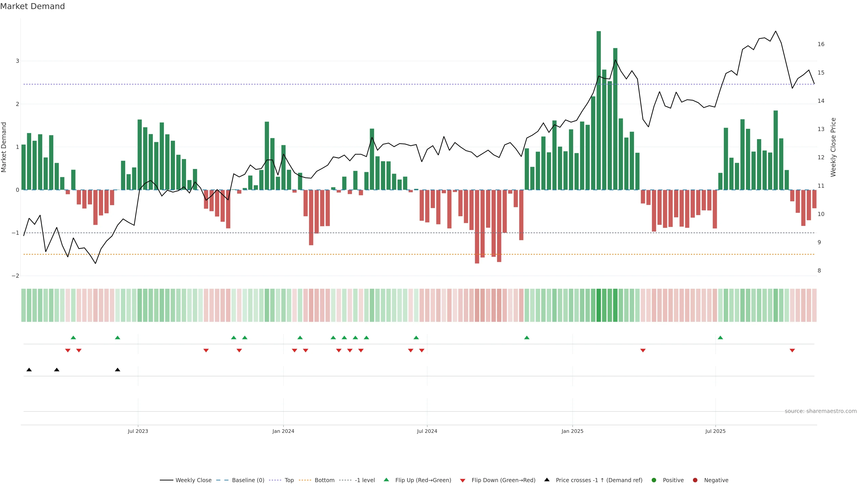Click the green Positive legend dot

click(654, 480)
